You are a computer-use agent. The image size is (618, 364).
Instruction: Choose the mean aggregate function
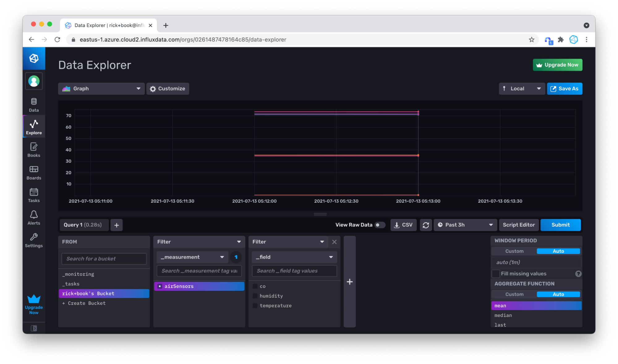536,306
